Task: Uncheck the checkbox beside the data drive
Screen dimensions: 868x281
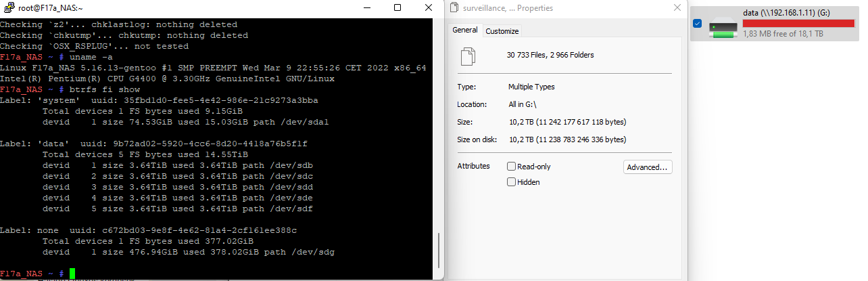Action: click(698, 24)
